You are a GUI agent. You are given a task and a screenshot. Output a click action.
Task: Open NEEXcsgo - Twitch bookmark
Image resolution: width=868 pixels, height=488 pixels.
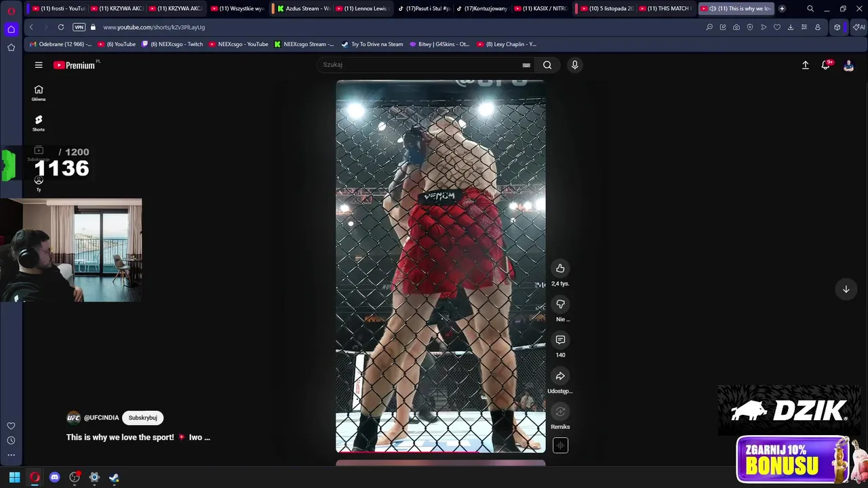pos(172,44)
